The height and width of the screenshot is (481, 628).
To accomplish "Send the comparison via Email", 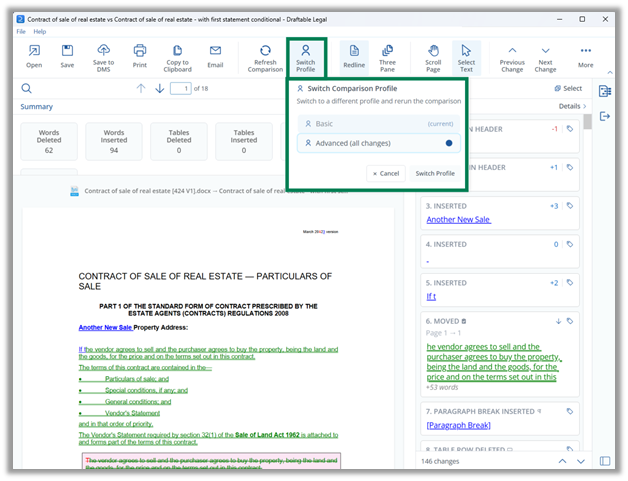I will point(215,56).
